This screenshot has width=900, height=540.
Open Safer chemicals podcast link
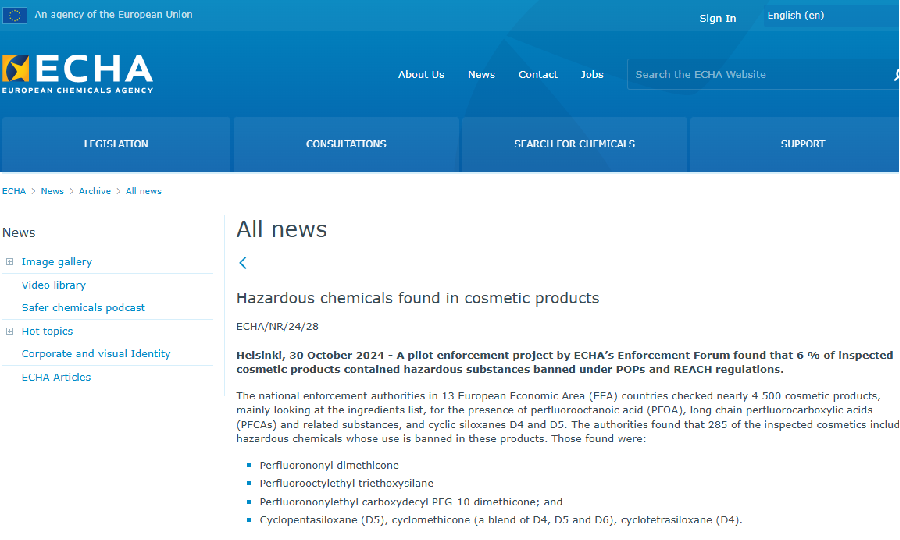tap(83, 308)
